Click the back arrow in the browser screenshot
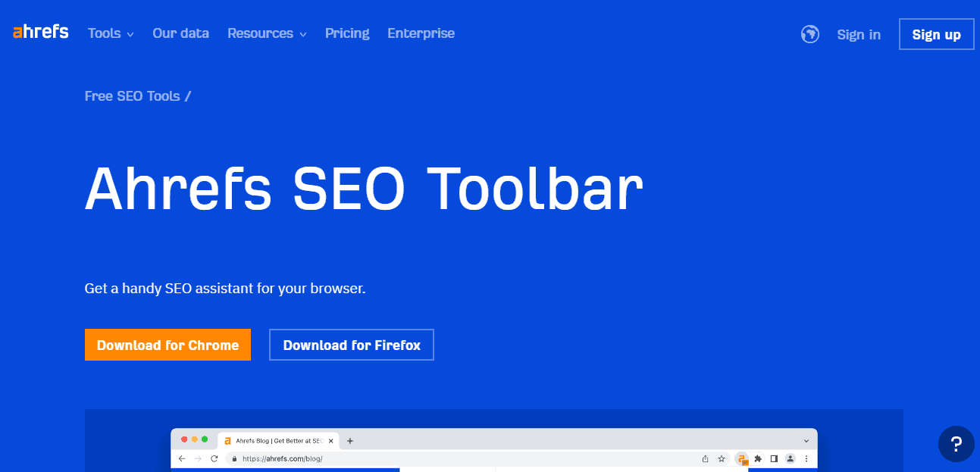The width and height of the screenshot is (980, 472). pos(181,458)
